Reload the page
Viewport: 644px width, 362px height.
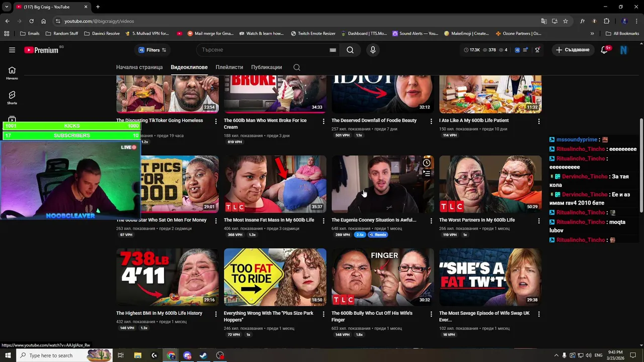click(x=31, y=21)
